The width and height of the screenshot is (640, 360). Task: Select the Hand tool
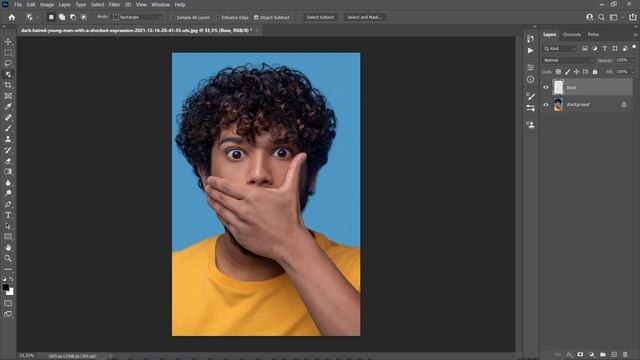click(x=8, y=247)
